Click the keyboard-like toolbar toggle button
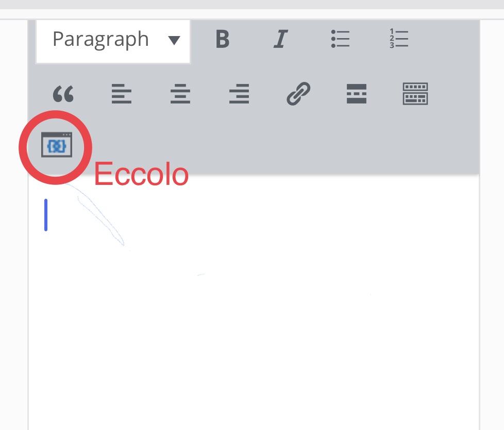This screenshot has height=430, width=504. pos(415,94)
